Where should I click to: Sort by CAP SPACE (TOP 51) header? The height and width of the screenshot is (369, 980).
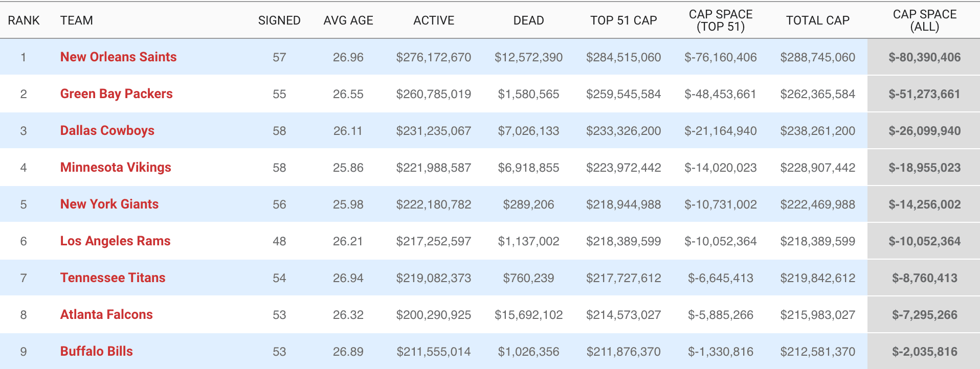721,20
